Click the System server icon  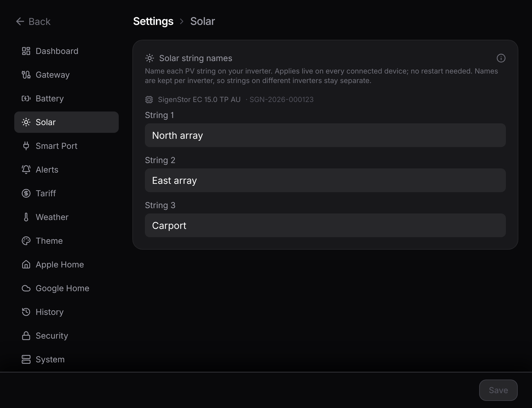click(26, 359)
